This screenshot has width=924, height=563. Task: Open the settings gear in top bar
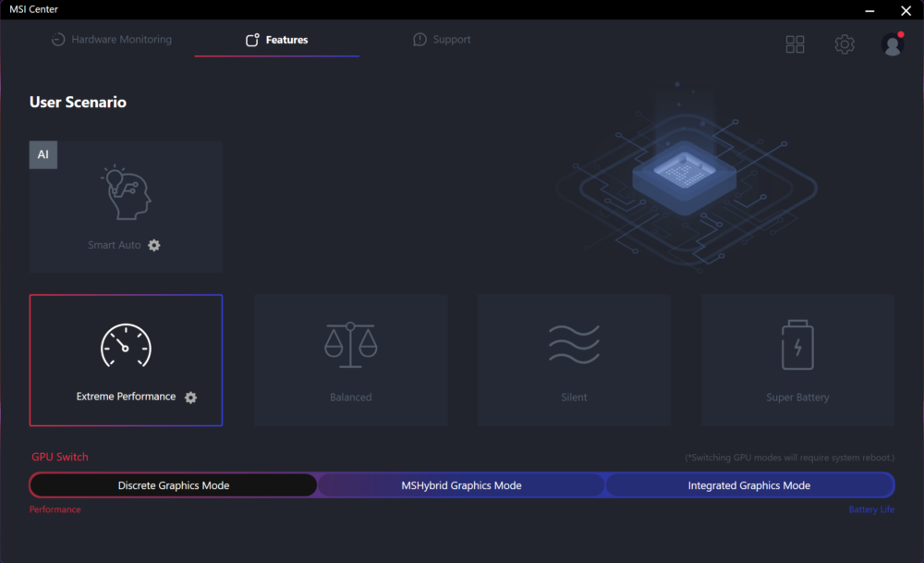click(845, 44)
